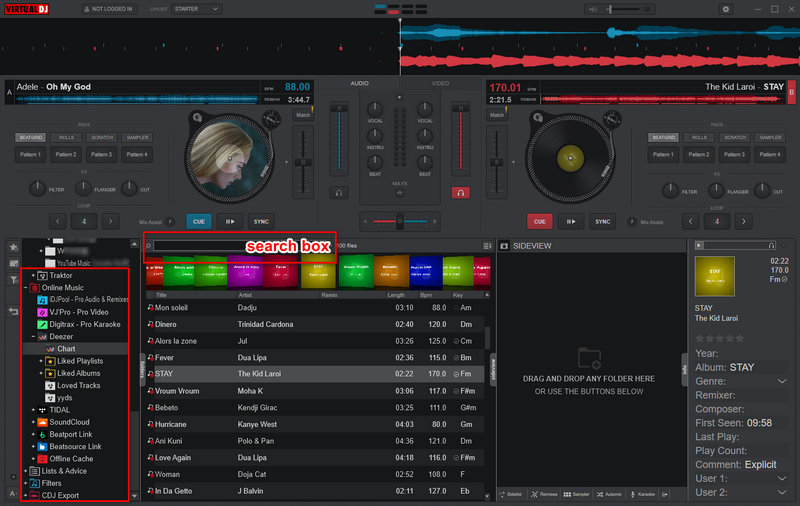Click deck A headphone cue icon
The height and width of the screenshot is (506, 800).
(x=339, y=193)
